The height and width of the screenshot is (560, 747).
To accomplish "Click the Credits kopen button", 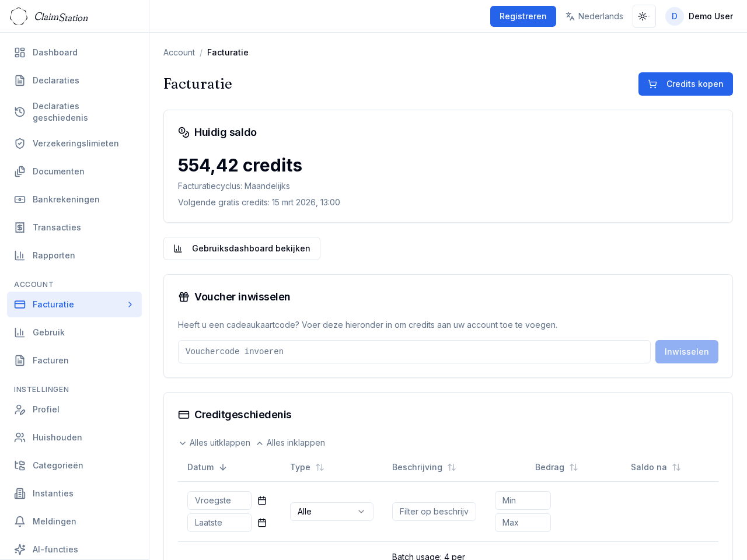I will point(685,84).
